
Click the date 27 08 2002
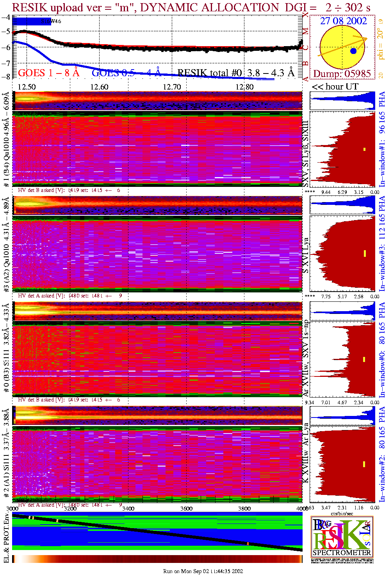point(344,21)
